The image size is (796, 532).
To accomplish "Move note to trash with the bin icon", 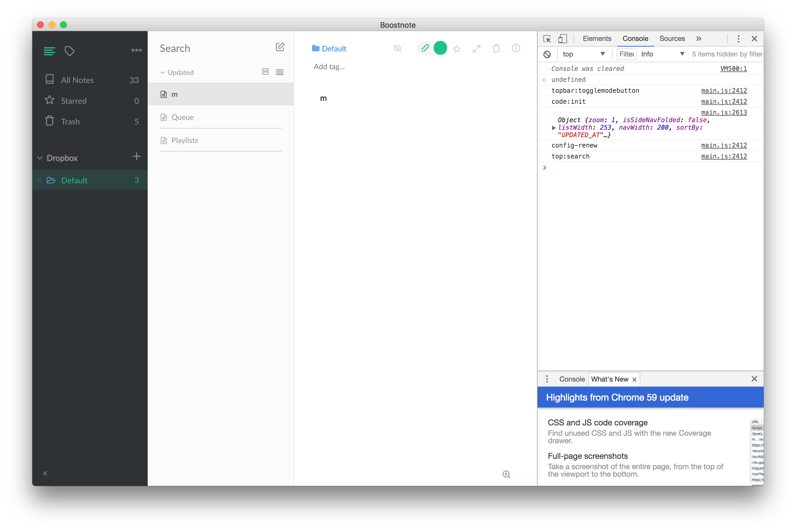I will pos(496,48).
